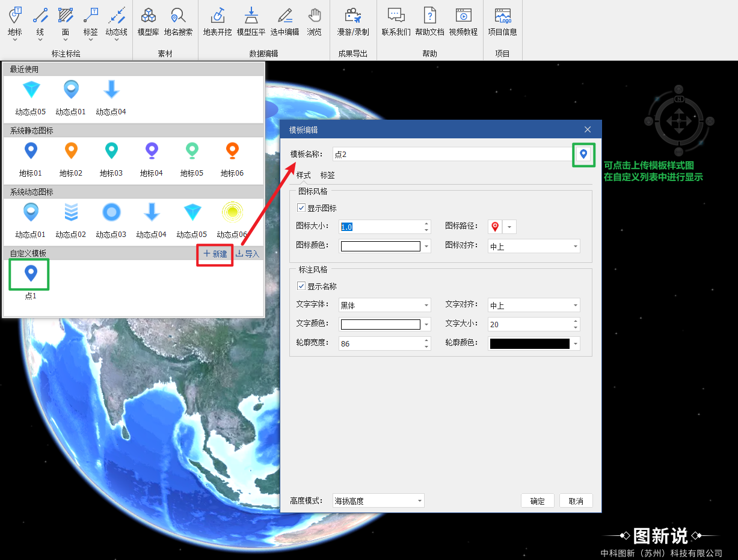Open 视频教程 video tutorials

pos(463,22)
